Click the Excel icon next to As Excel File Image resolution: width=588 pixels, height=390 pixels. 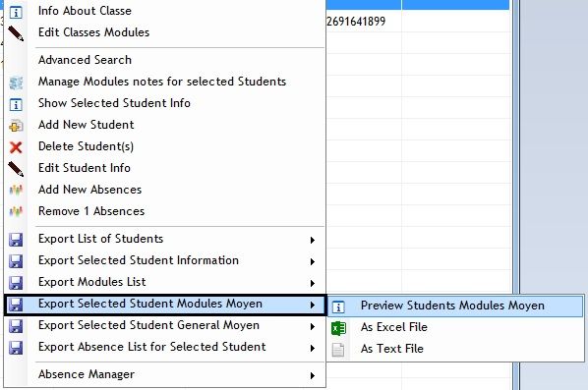click(x=338, y=328)
